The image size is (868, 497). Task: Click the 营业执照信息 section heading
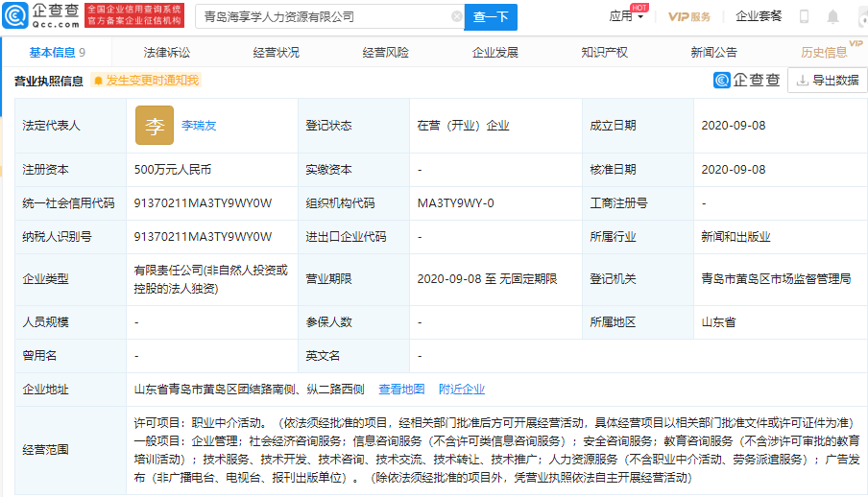(x=49, y=82)
